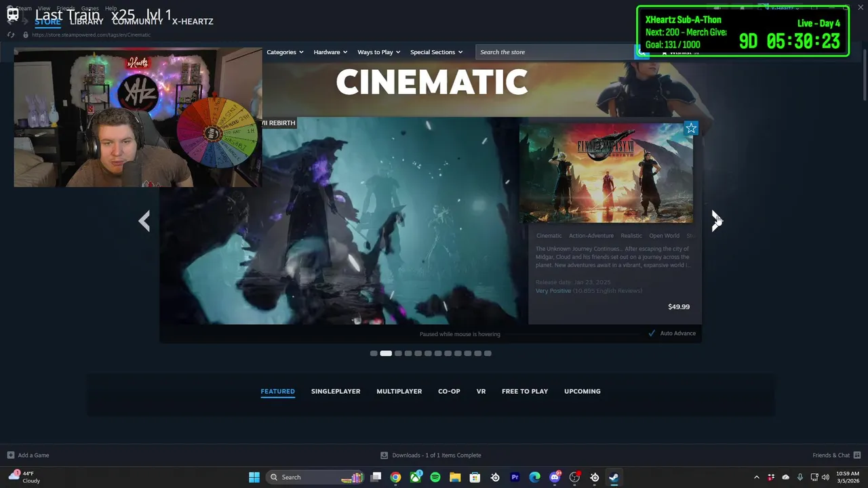This screenshot has height=488, width=868.
Task: Open the Downloads status icon
Action: click(384, 455)
